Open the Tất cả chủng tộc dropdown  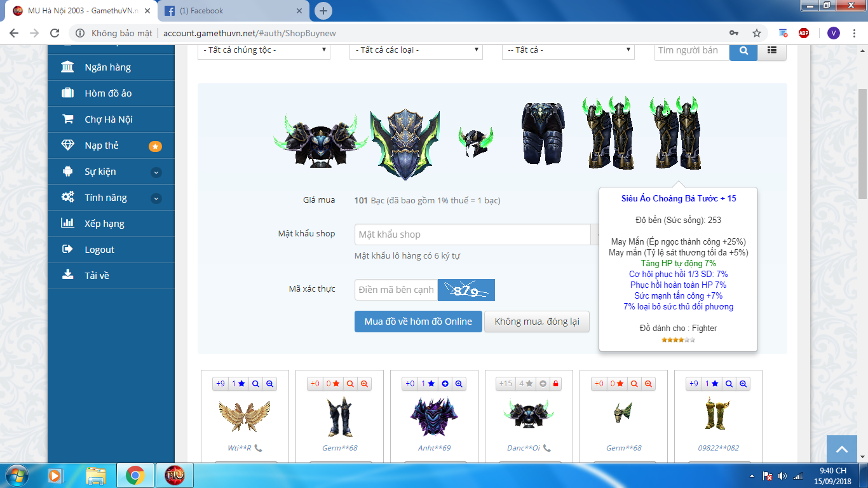[x=264, y=50]
